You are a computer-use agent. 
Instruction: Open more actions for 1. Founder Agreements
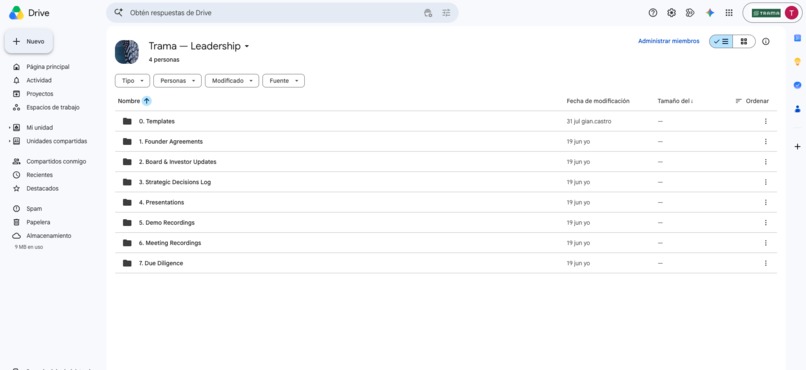(x=765, y=141)
